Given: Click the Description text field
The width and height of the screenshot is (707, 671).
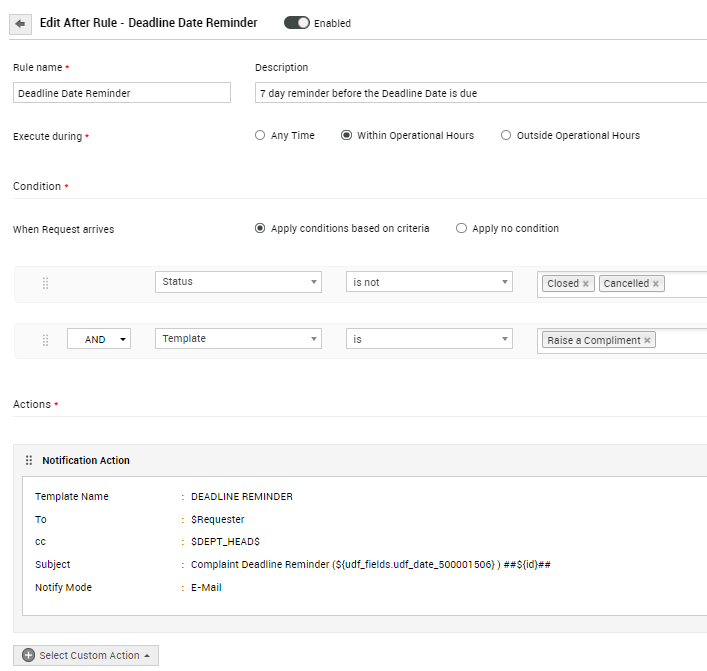Looking at the screenshot, I should (x=480, y=93).
